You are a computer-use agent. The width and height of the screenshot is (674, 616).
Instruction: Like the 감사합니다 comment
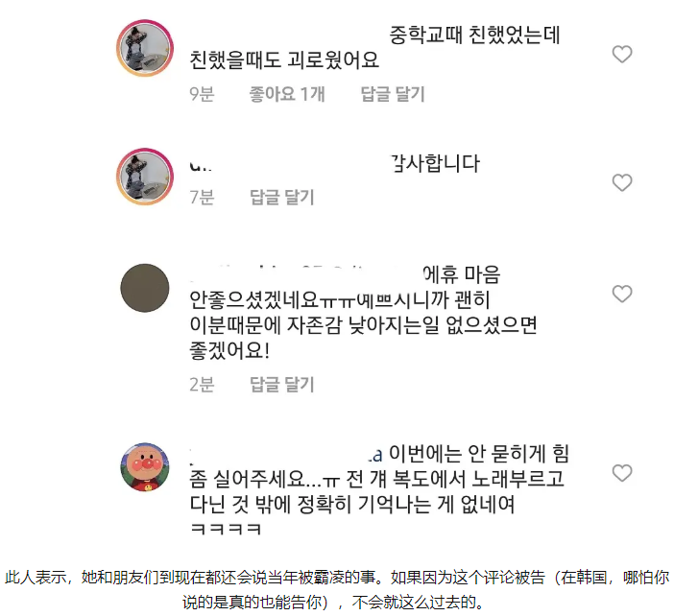pyautogui.click(x=621, y=182)
